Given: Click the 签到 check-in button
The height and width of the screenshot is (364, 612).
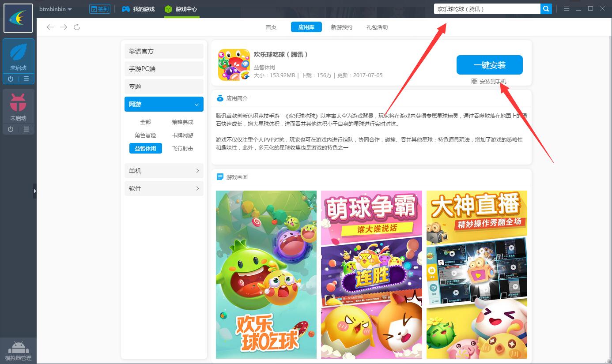Looking at the screenshot, I should pos(100,9).
